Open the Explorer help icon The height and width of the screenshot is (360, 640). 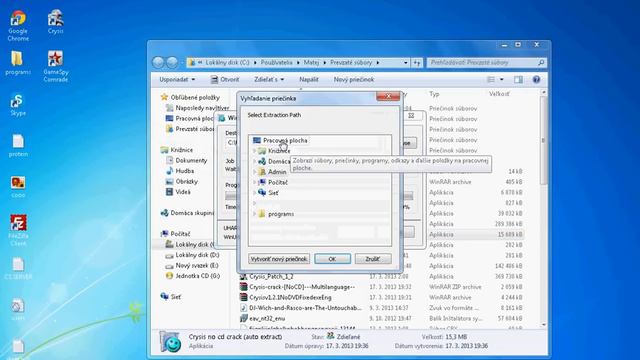[536, 80]
